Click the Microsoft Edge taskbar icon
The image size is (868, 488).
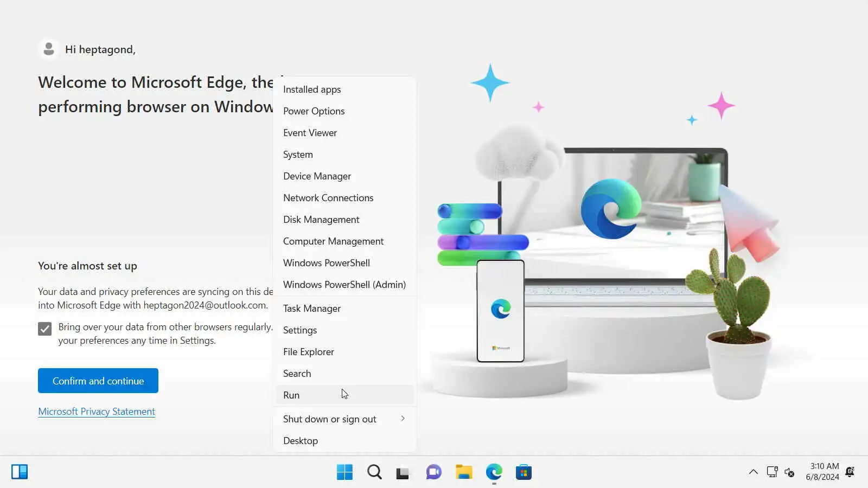coord(494,472)
